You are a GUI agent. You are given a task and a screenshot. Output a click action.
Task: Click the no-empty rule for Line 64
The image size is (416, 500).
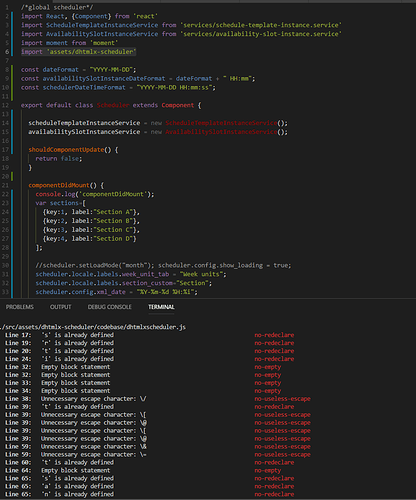[268, 470]
